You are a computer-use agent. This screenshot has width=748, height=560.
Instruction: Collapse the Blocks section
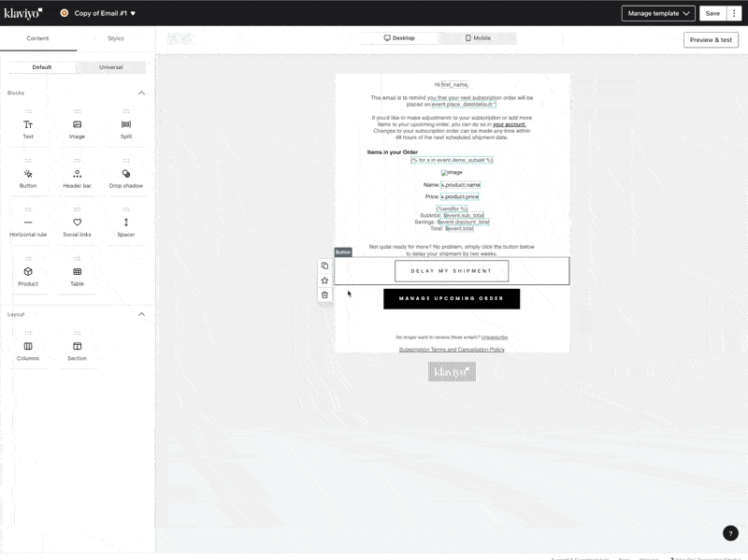pyautogui.click(x=142, y=93)
